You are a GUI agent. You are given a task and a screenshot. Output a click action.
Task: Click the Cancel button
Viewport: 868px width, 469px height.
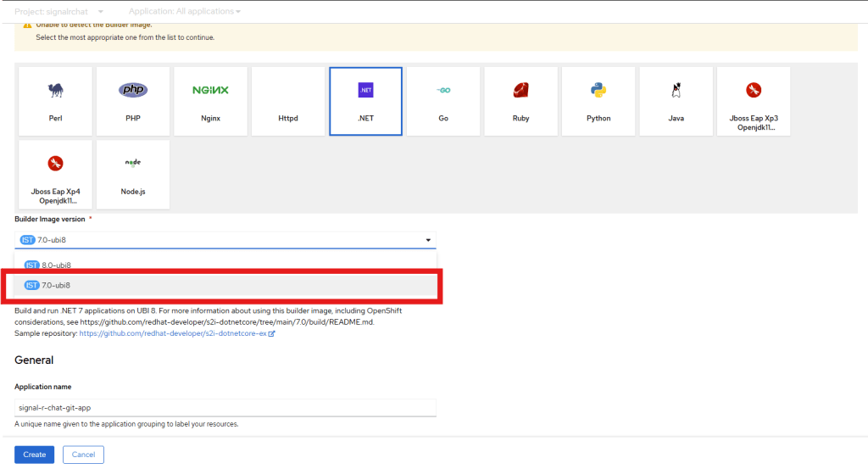point(83,455)
